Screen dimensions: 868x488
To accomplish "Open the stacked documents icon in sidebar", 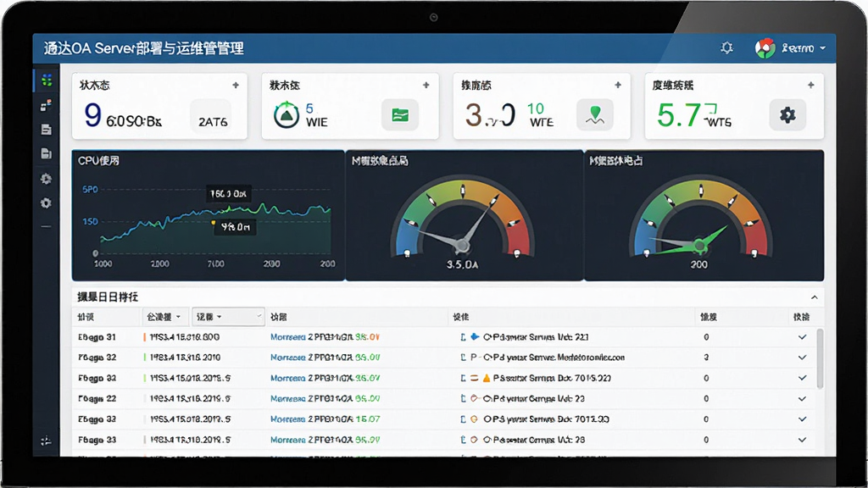I will [x=46, y=153].
